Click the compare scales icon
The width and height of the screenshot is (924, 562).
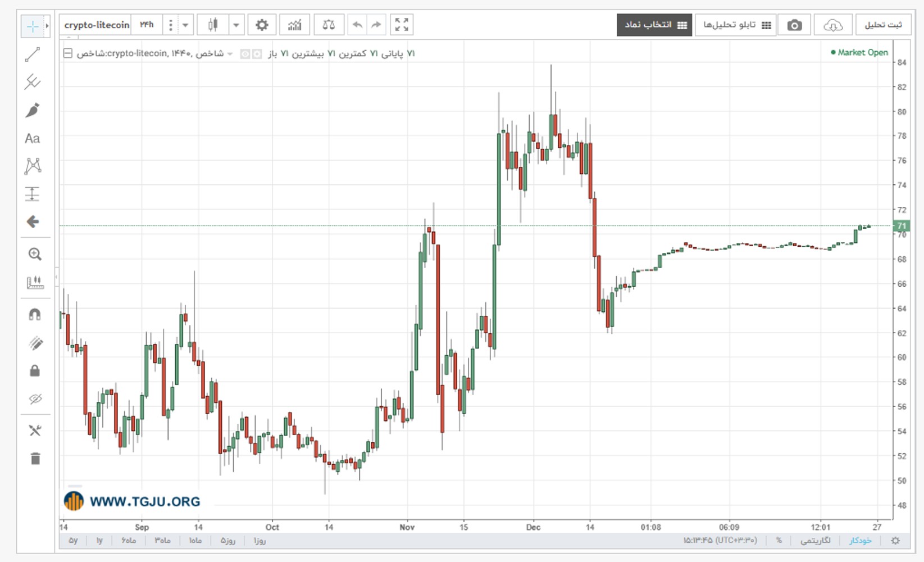(x=329, y=25)
